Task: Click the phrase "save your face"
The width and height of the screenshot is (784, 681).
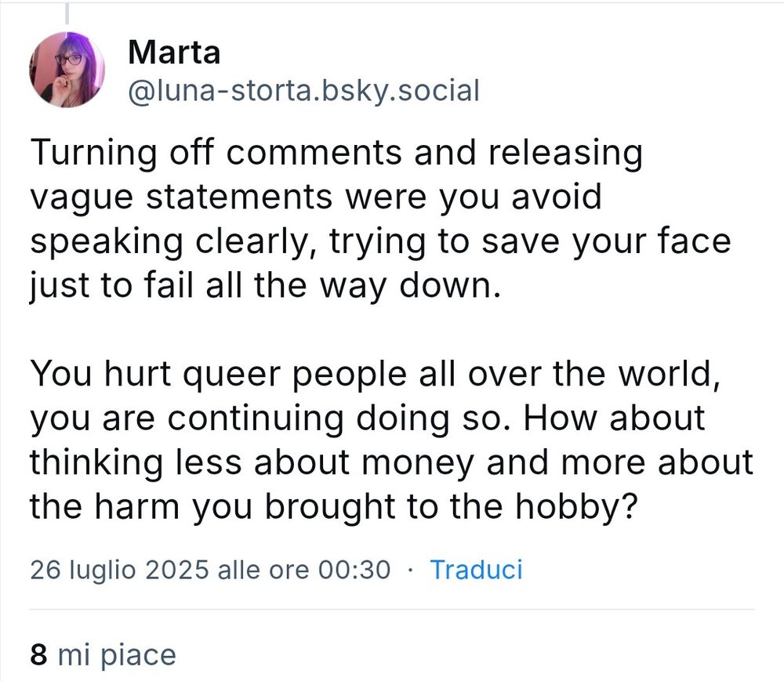Action: pos(606,241)
